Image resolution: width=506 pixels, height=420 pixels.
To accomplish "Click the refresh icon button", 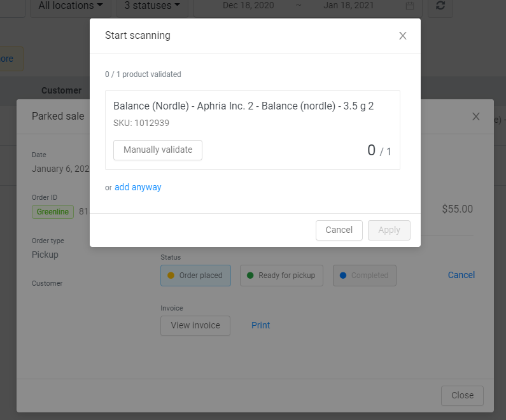I will pyautogui.click(x=440, y=6).
